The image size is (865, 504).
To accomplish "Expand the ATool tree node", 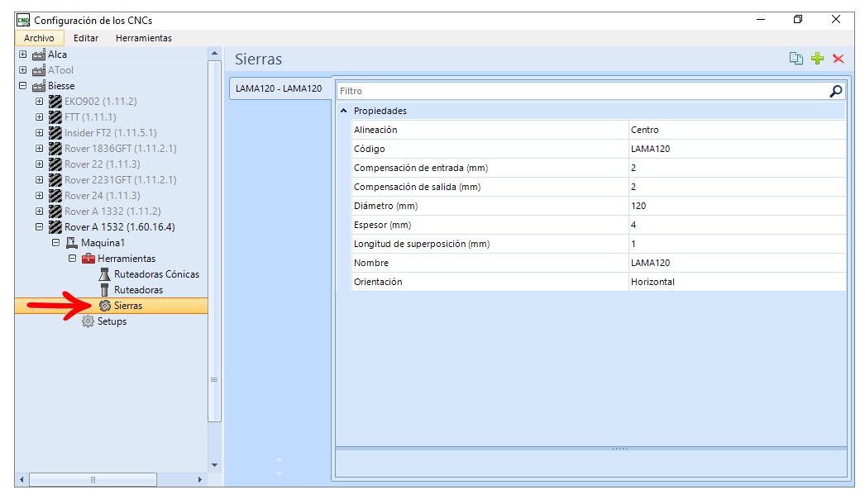I will pos(22,70).
